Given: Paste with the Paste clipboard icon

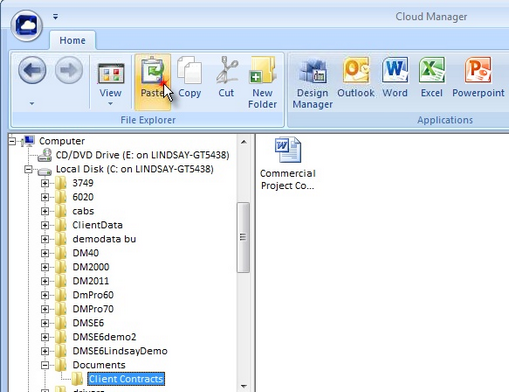Looking at the screenshot, I should (x=153, y=82).
